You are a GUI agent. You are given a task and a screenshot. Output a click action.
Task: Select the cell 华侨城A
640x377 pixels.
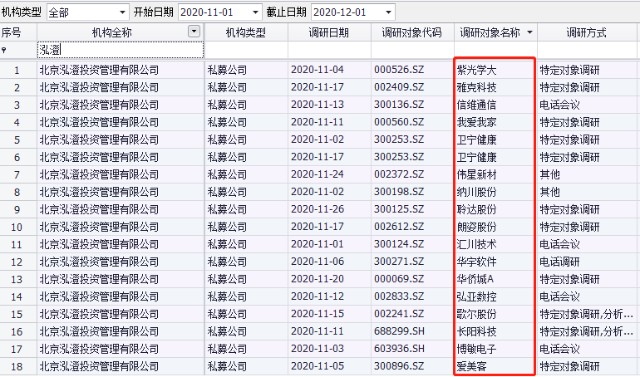[x=475, y=279]
